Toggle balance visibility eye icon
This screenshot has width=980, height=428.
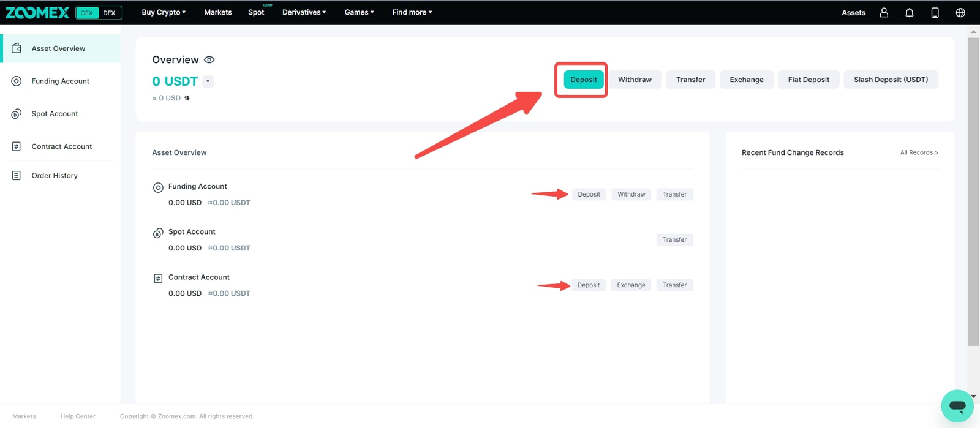click(209, 60)
